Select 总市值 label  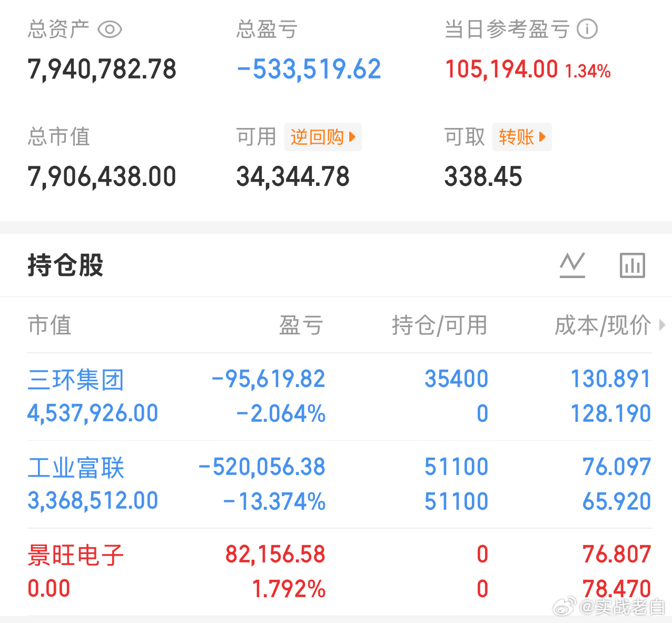pos(58,136)
